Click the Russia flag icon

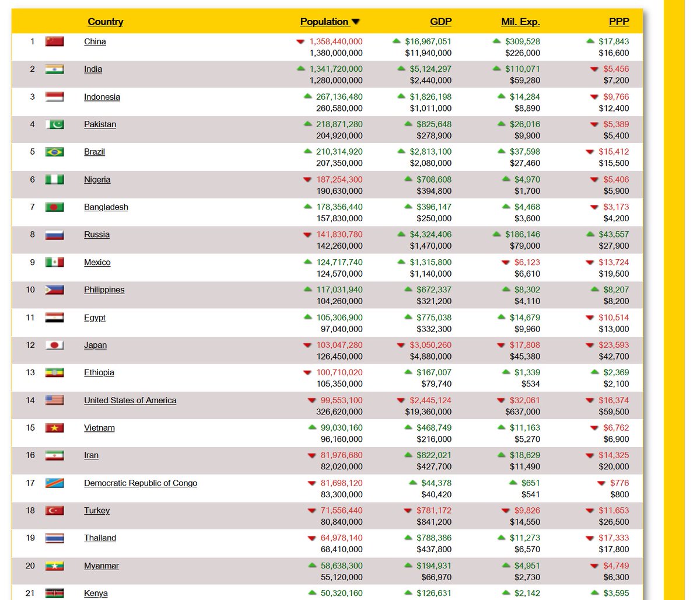click(55, 235)
